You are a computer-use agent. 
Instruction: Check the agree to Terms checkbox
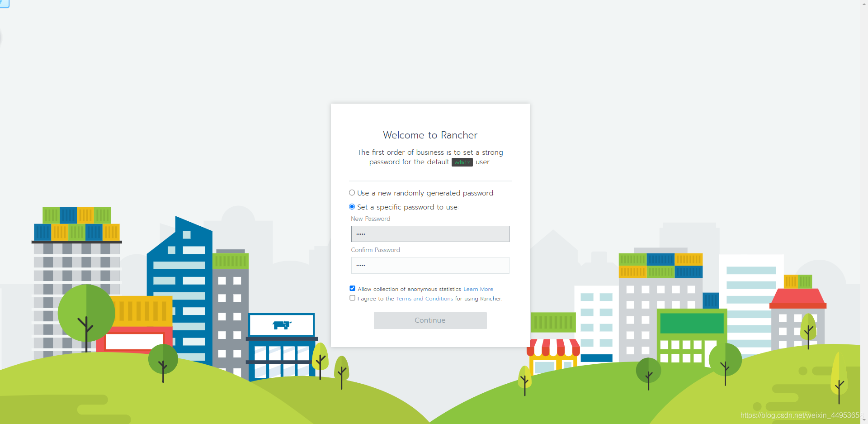352,298
